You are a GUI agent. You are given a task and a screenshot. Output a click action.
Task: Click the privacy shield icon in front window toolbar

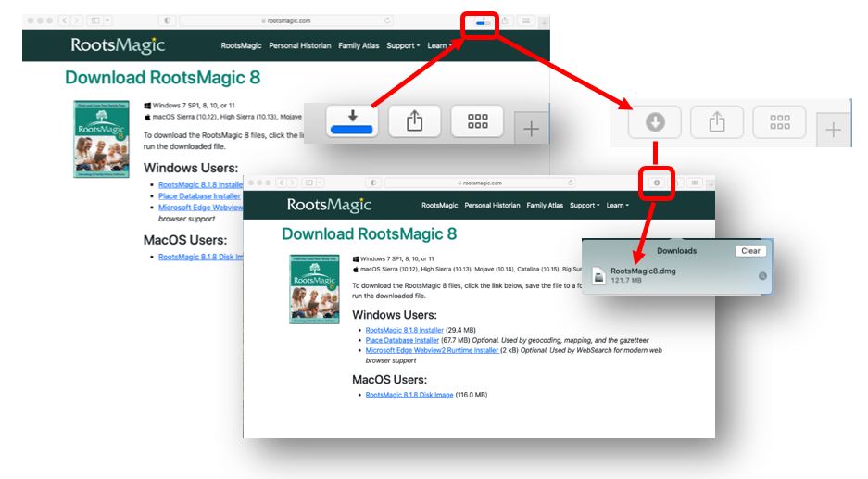point(373,183)
